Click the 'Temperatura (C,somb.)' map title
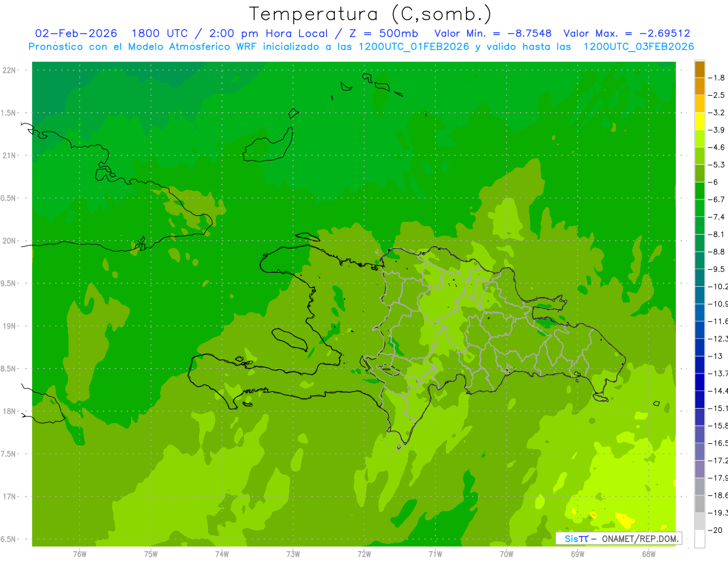 point(370,14)
